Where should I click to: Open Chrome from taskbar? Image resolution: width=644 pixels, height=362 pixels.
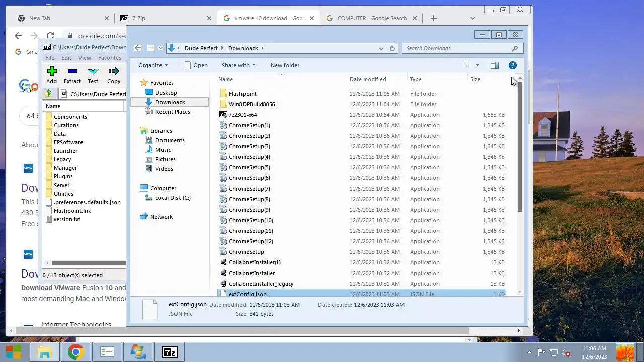tap(76, 352)
